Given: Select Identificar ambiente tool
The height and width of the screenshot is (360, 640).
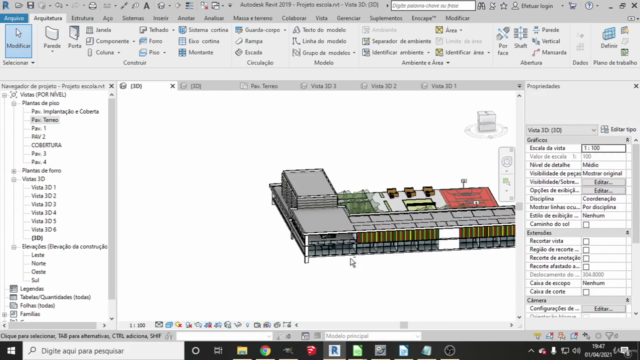Looking at the screenshot, I should (393, 52).
